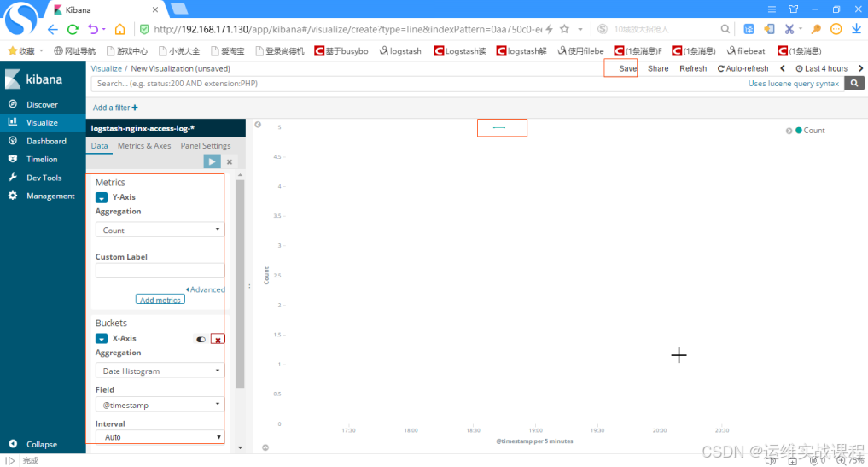Switch to Metrics & Axes tab

[x=144, y=146]
